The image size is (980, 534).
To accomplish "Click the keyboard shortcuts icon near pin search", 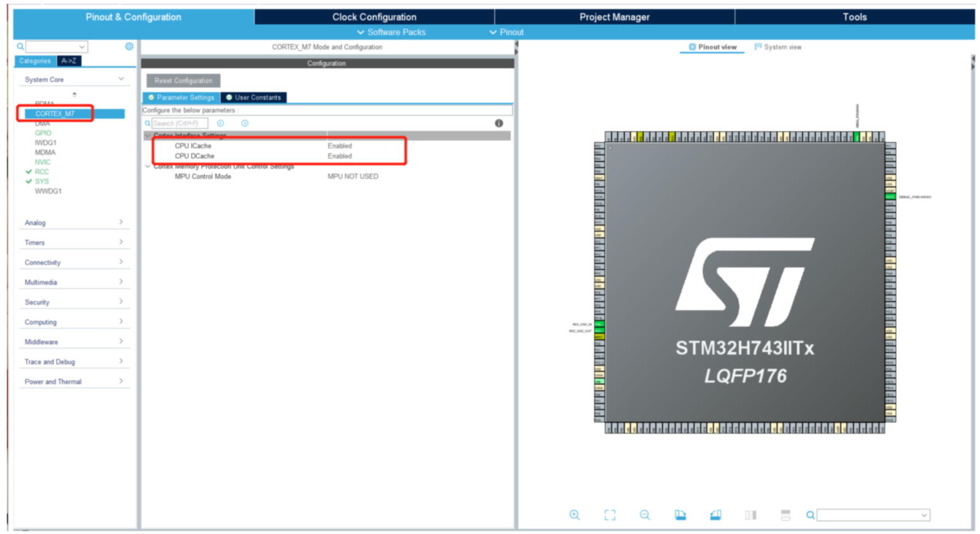I will tap(785, 514).
